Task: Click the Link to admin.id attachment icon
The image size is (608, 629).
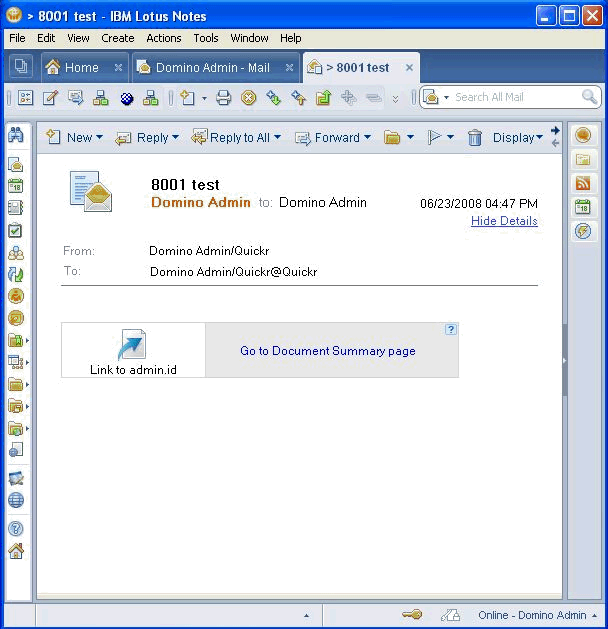Action: click(x=132, y=344)
